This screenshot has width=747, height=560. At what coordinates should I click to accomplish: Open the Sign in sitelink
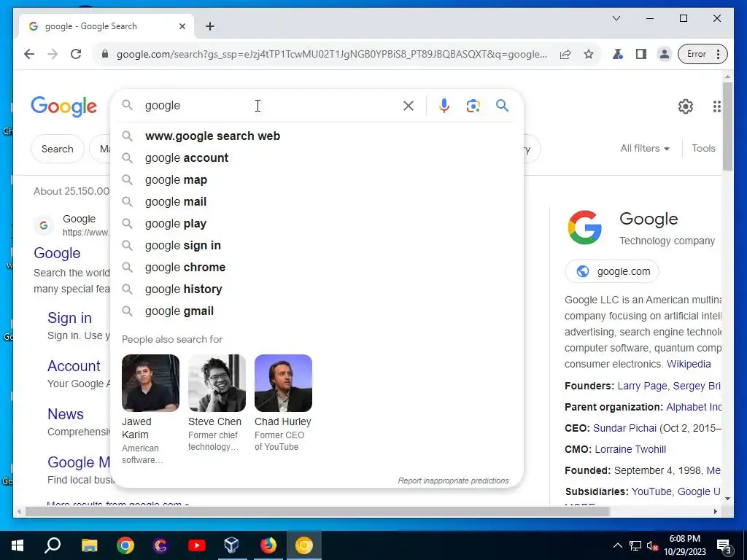[69, 318]
